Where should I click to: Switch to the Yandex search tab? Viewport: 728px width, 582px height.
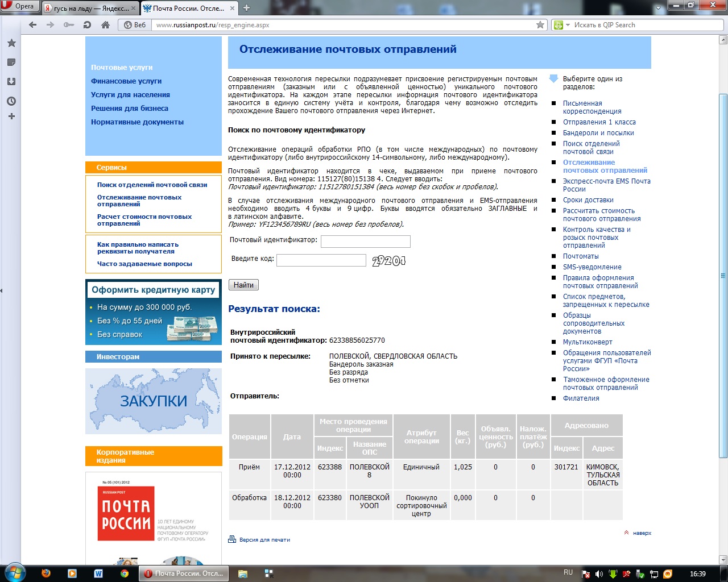[90, 8]
